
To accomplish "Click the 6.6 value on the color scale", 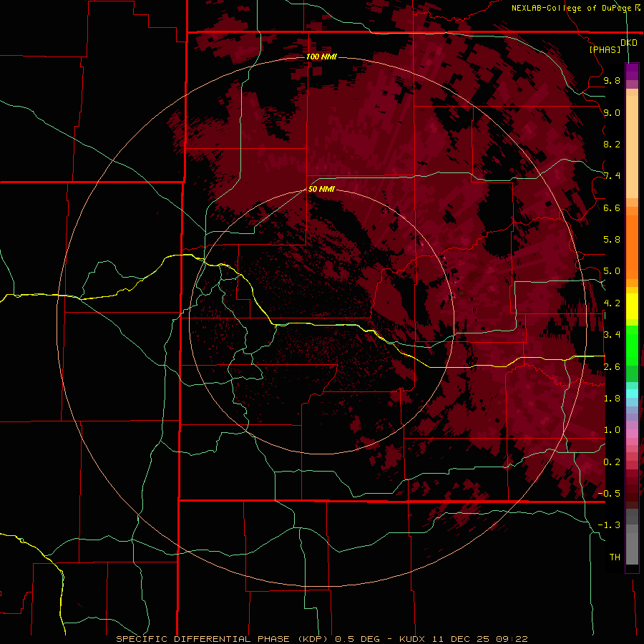I will coord(612,208).
